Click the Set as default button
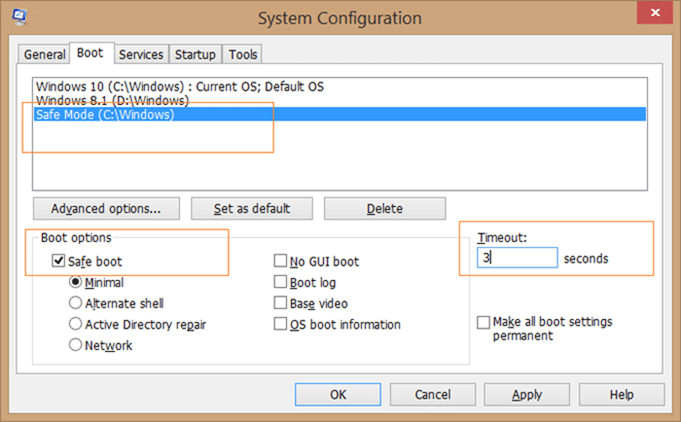Viewport: 681px width, 422px height. tap(252, 209)
